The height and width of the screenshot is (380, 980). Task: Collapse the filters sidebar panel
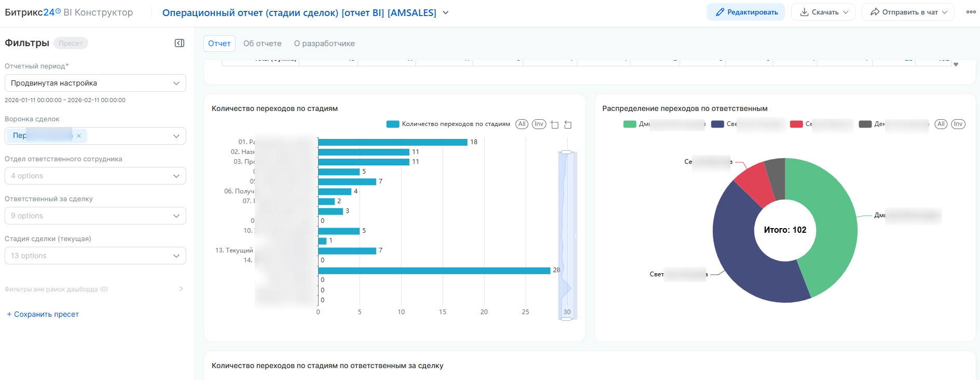pyautogui.click(x=180, y=43)
